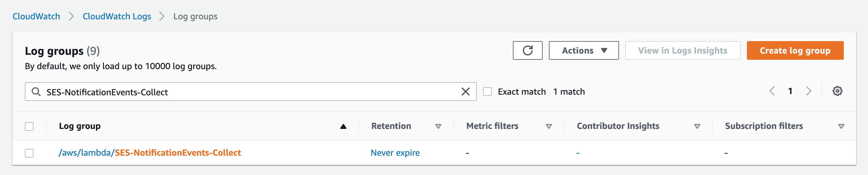Open table preferences gear settings
868x175 pixels.
(x=837, y=91)
